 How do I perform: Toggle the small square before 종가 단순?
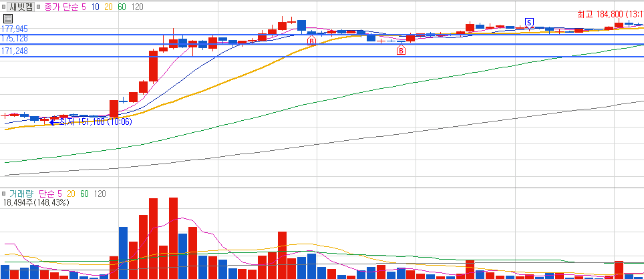[x=39, y=7]
